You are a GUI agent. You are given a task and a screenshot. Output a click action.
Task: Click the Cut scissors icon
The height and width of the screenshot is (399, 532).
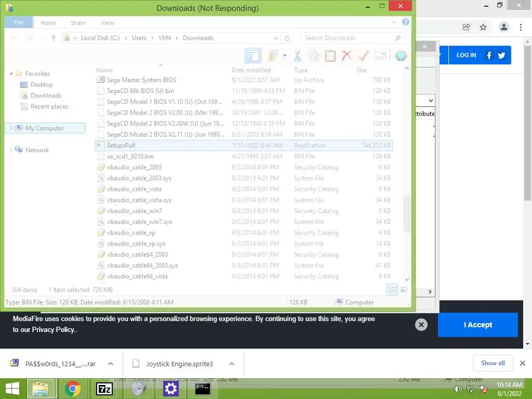coord(297,56)
